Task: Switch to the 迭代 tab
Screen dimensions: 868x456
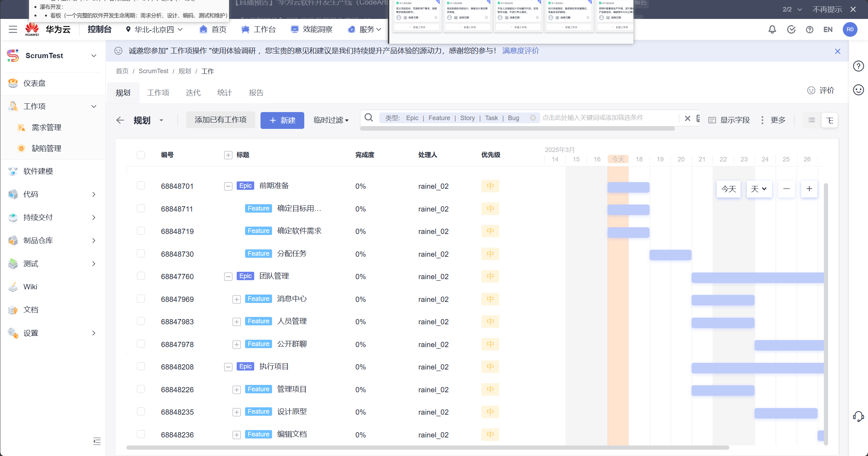Action: pos(193,93)
